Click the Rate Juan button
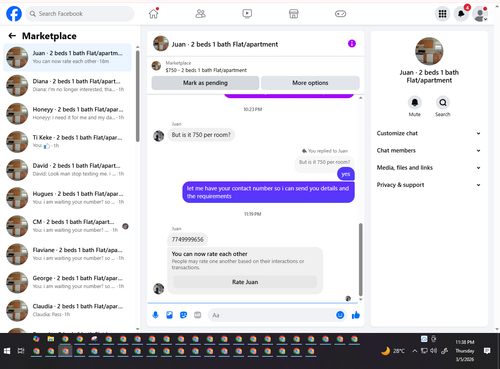 [x=245, y=282]
